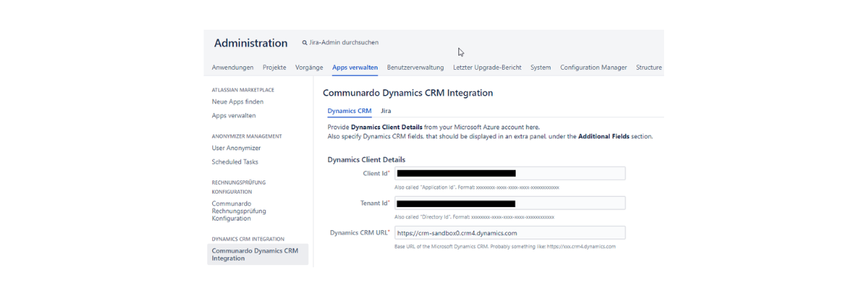Click the "Directory Id" format hint text

pyautogui.click(x=474, y=217)
